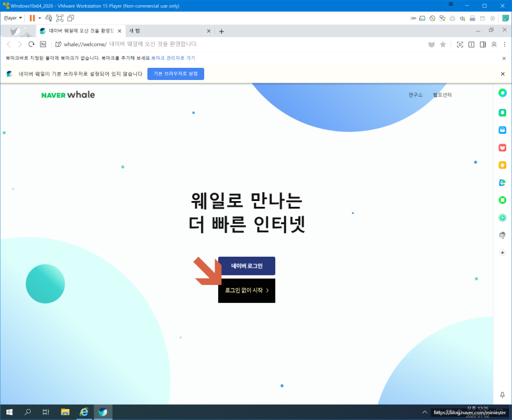Viewport: 512px width, 420px height.
Task: Click the '네이버 로그인' button
Action: click(246, 266)
